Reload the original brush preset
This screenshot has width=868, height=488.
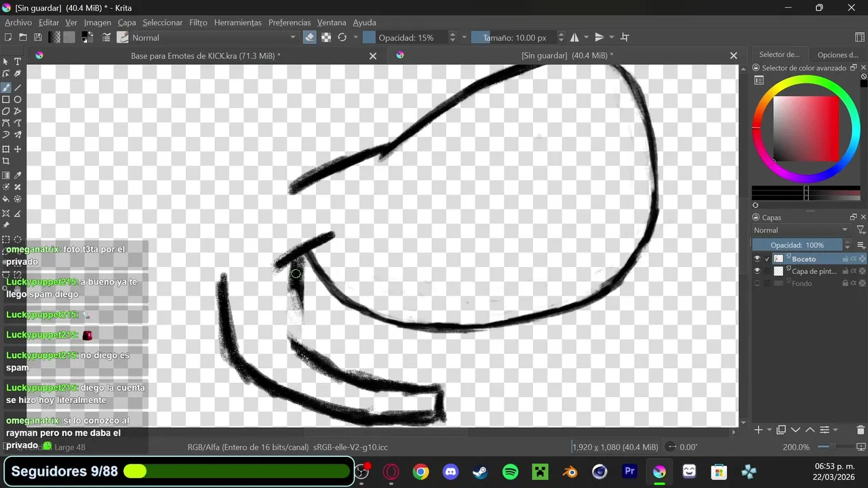[x=342, y=37]
